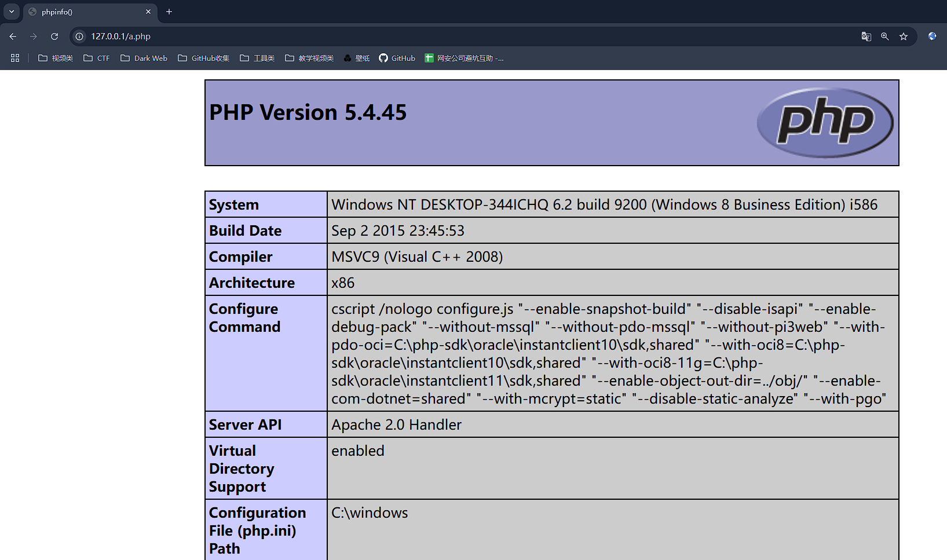The width and height of the screenshot is (947, 560).
Task: Open the 工具类 bookmark folder
Action: 257,58
